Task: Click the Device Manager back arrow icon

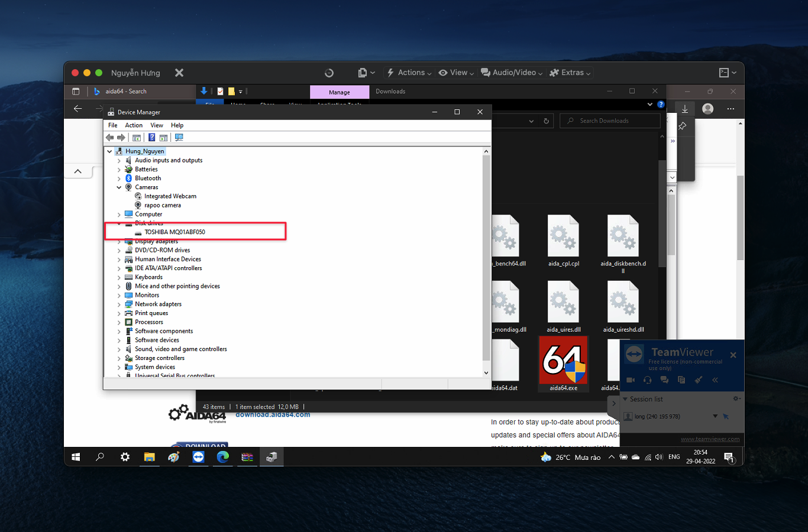Action: (110, 138)
